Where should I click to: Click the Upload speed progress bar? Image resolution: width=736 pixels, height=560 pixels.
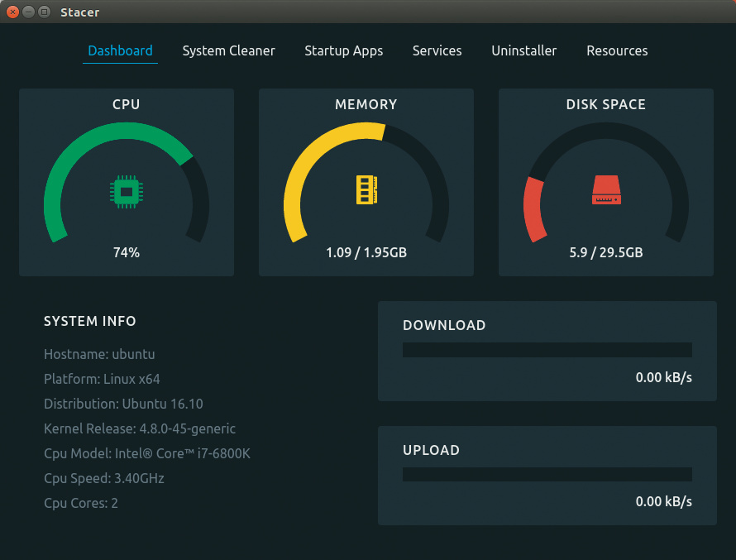click(x=547, y=474)
